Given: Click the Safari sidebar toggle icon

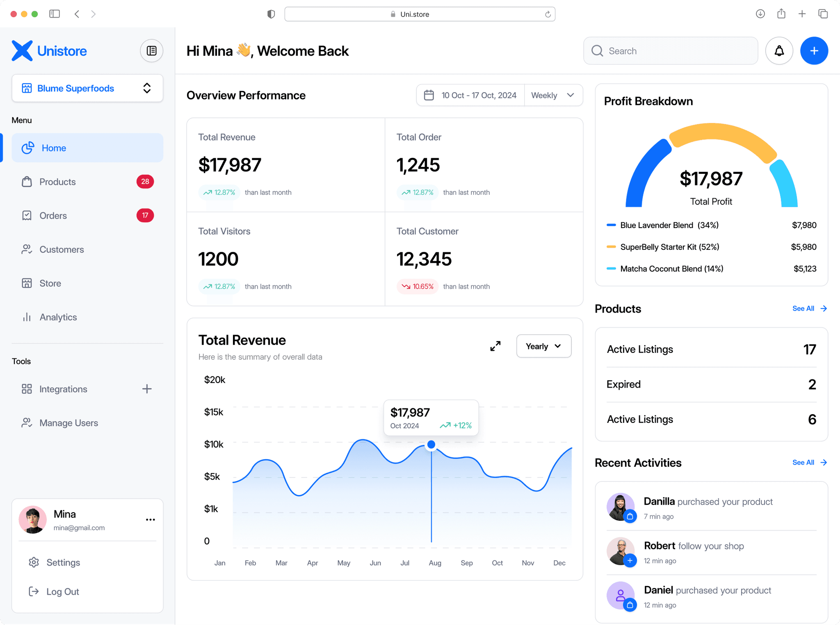Looking at the screenshot, I should pos(55,14).
